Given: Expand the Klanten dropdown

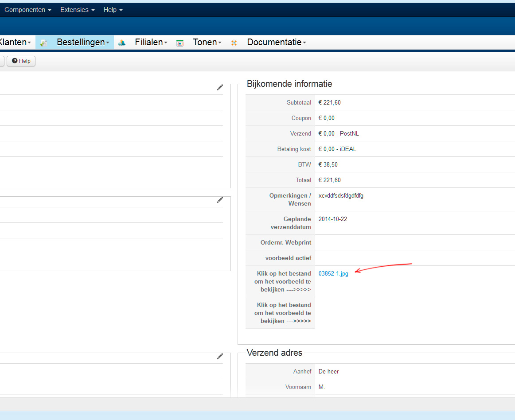Looking at the screenshot, I should click(x=15, y=42).
